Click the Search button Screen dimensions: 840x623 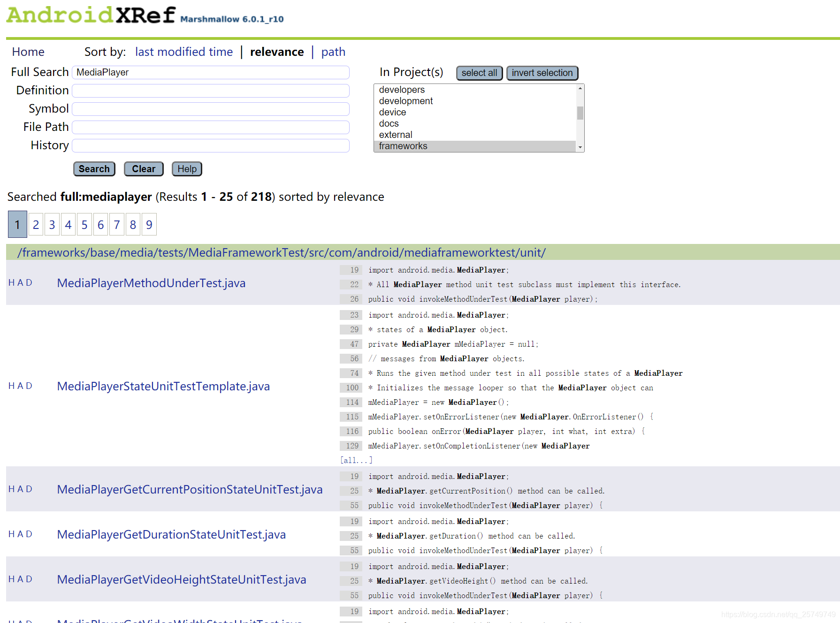(94, 169)
